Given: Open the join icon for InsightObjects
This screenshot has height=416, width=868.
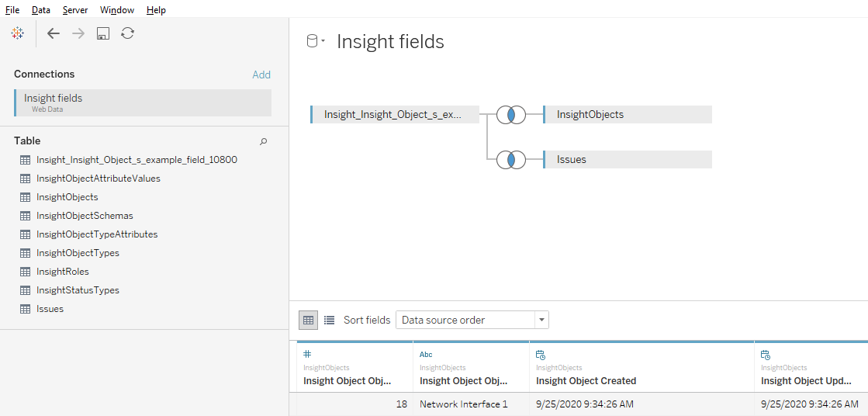Looking at the screenshot, I should [x=511, y=115].
